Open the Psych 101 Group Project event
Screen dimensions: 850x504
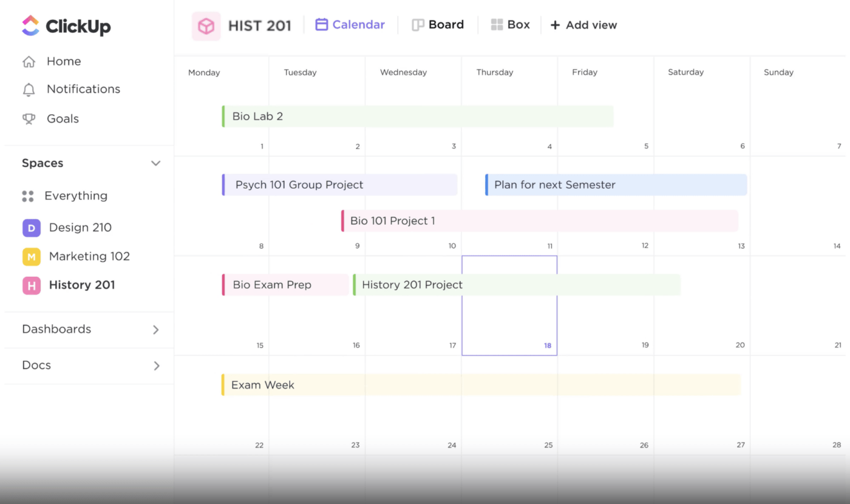tap(339, 185)
